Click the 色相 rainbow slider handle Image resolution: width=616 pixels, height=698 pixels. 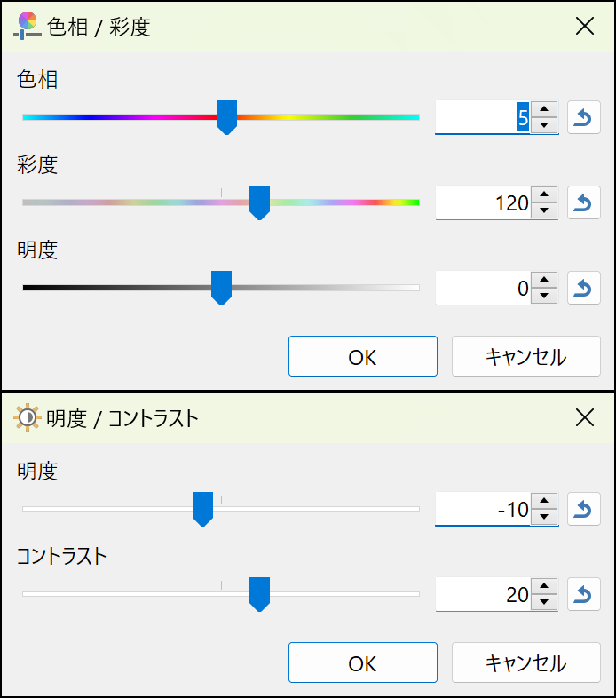226,117
